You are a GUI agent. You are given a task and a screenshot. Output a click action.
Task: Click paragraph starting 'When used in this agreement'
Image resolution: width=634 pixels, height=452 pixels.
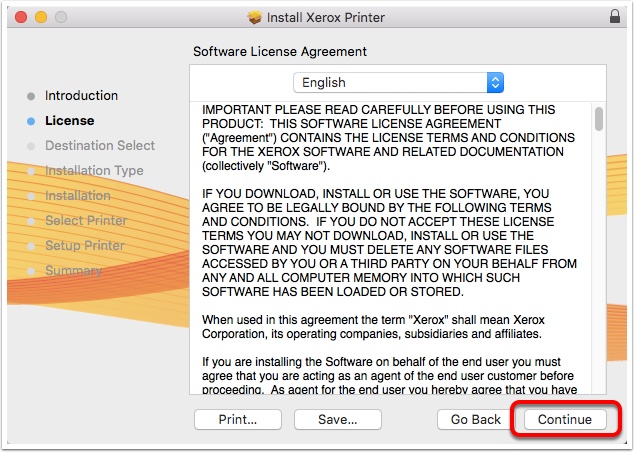click(373, 327)
